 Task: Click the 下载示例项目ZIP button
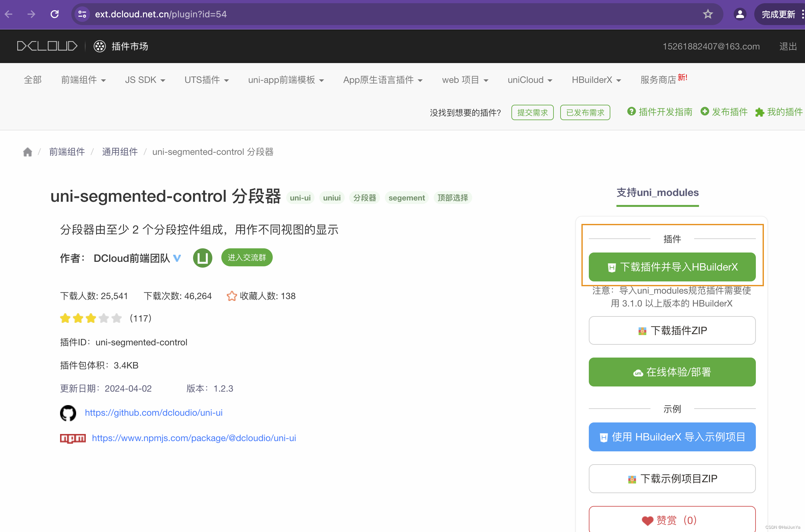point(672,479)
